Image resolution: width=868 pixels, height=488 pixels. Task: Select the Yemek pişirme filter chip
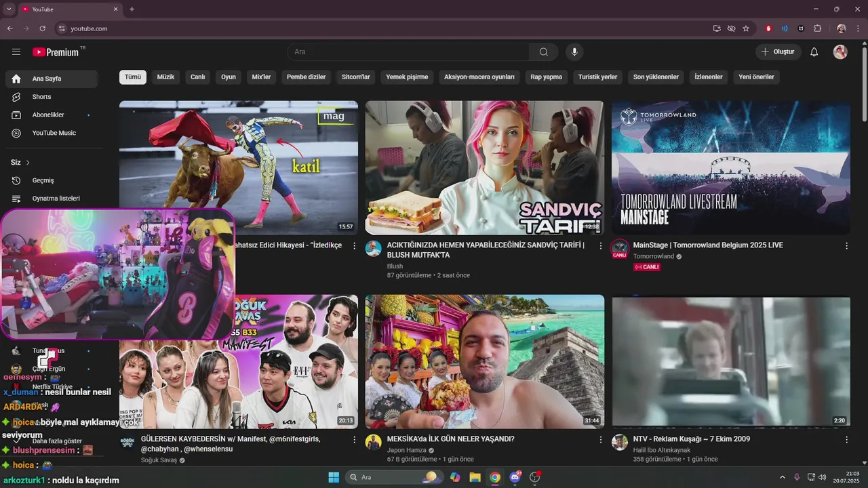pyautogui.click(x=407, y=77)
